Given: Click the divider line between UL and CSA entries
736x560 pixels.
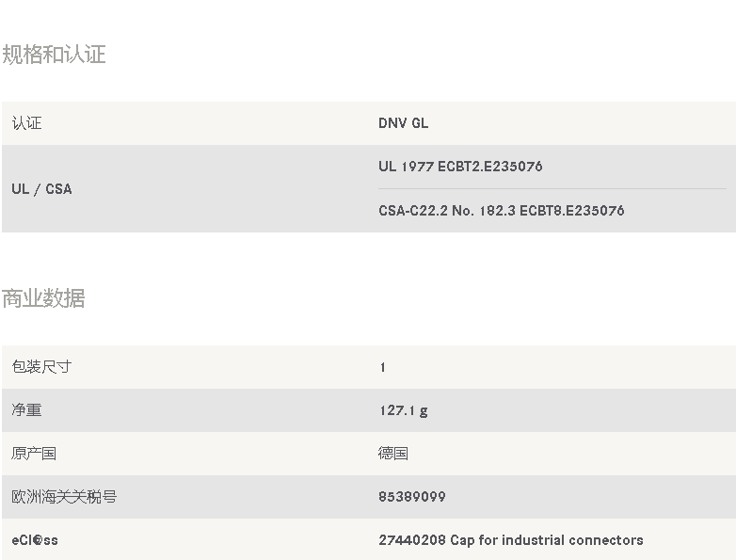Looking at the screenshot, I should pos(552,188).
